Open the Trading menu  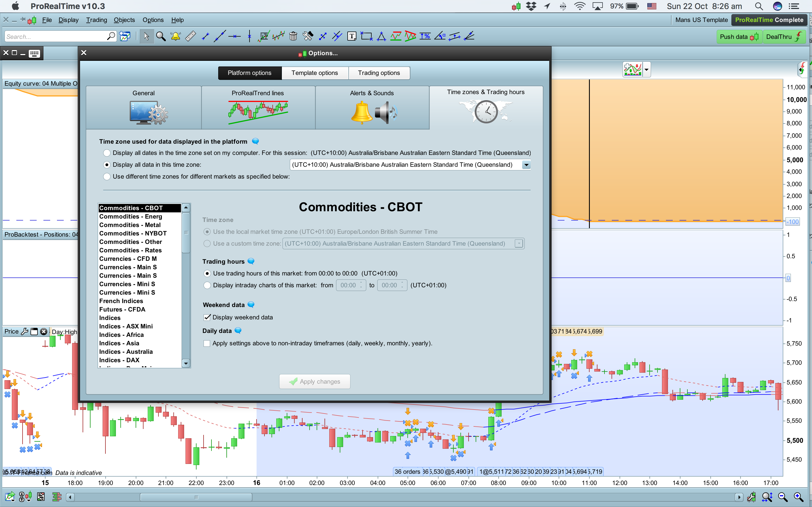tap(96, 20)
